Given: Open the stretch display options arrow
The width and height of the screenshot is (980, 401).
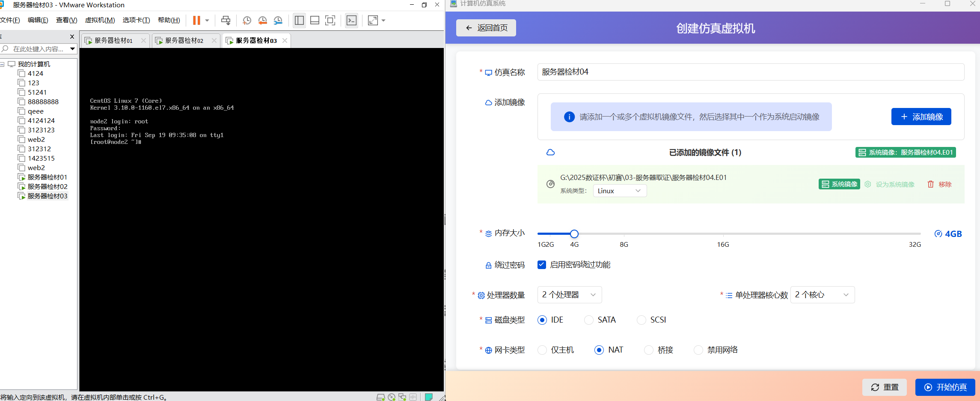Looking at the screenshot, I should coord(383,20).
